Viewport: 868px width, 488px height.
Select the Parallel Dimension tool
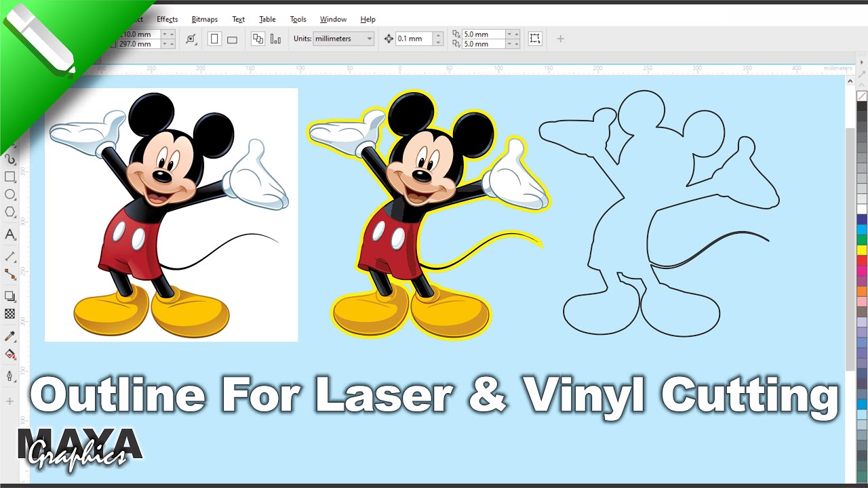[10, 257]
